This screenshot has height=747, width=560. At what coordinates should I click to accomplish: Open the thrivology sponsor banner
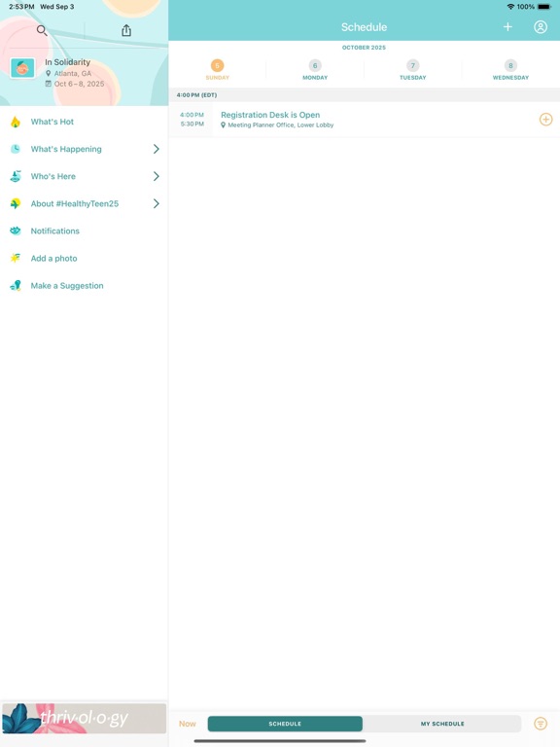pos(85,719)
